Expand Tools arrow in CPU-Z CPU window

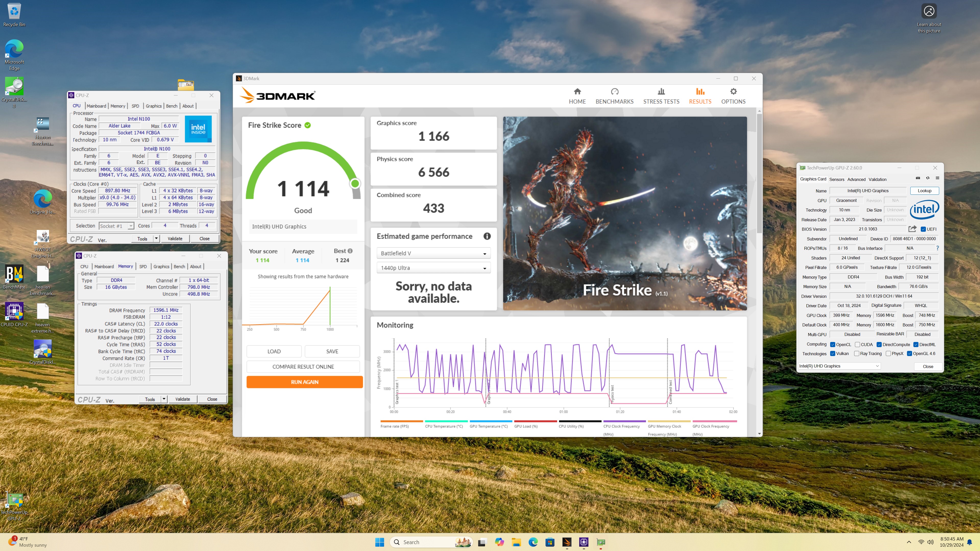click(x=156, y=238)
